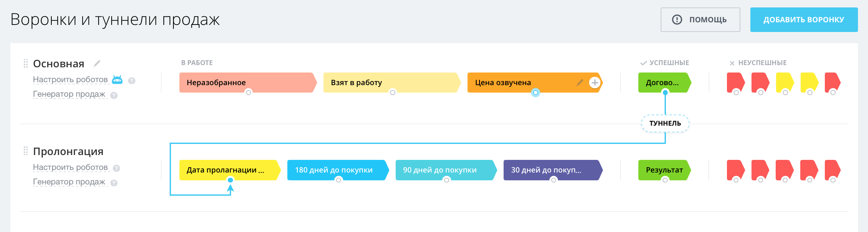Viewport: 868px width, 232px height.
Task: Click the connector dot under Неразобранное stage
Action: [248, 93]
